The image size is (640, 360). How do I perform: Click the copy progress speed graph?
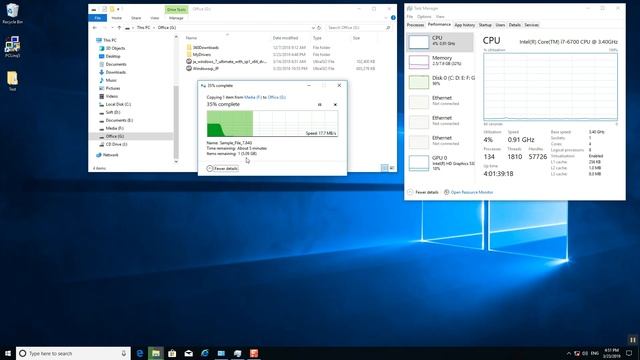(272, 123)
